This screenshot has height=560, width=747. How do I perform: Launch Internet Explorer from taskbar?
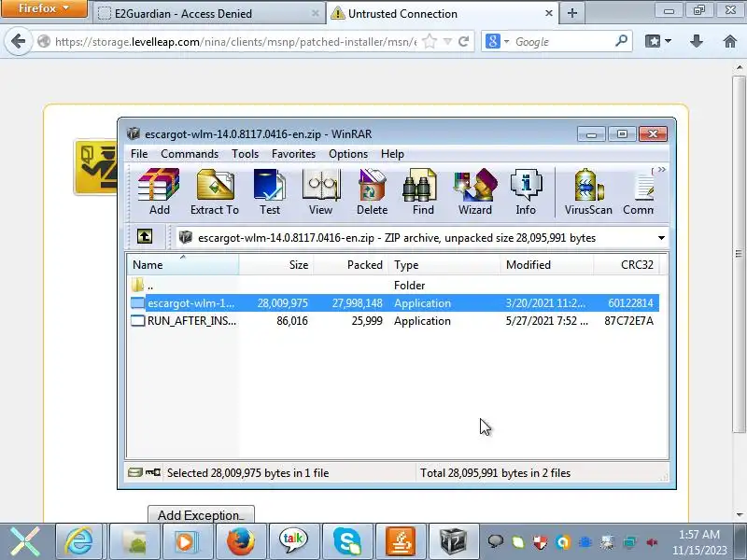coord(78,541)
